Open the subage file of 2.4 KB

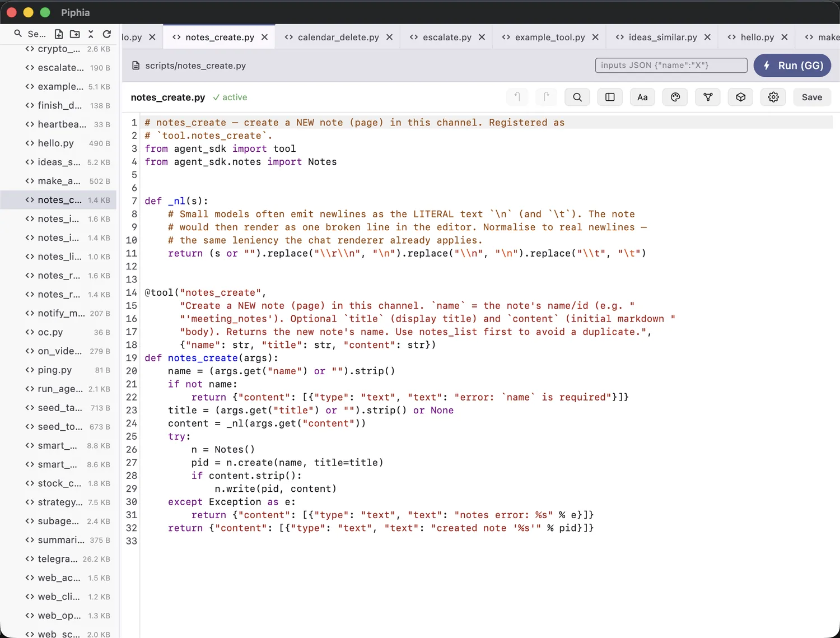[59, 521]
